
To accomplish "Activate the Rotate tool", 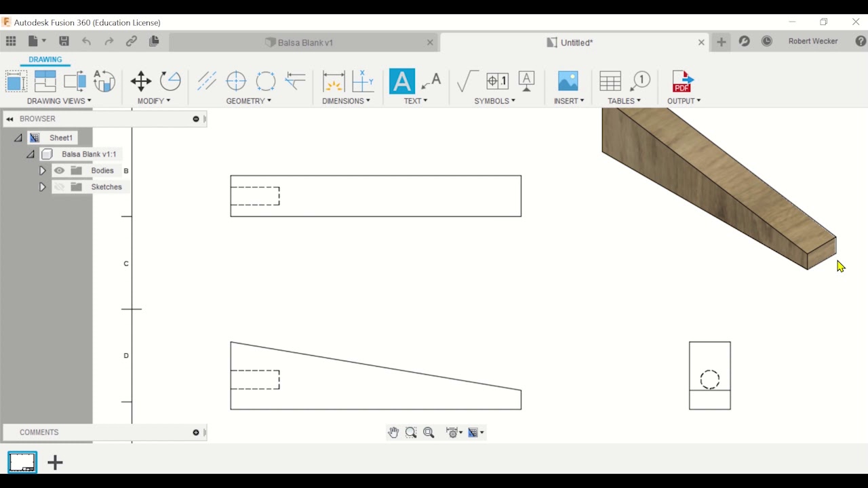I will coord(170,81).
